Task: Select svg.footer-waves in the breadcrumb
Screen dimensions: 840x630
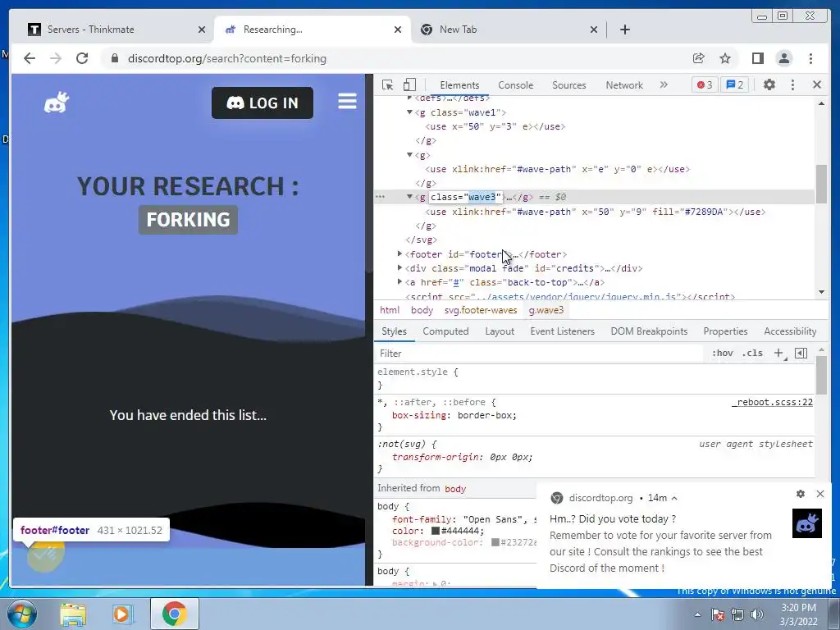Action: pos(481,310)
